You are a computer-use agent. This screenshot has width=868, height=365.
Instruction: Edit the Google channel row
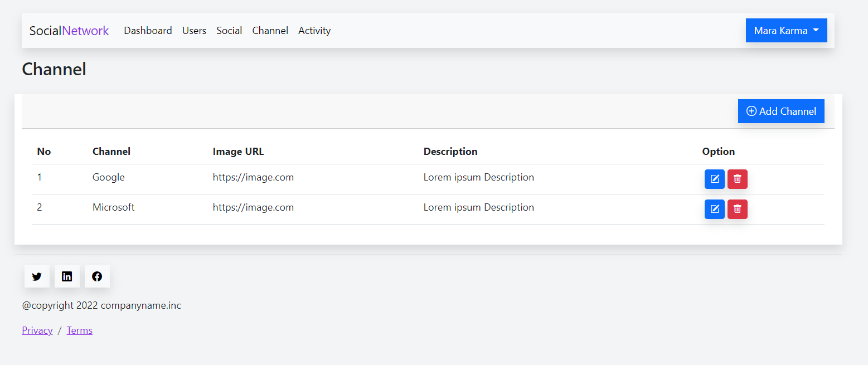(x=714, y=179)
